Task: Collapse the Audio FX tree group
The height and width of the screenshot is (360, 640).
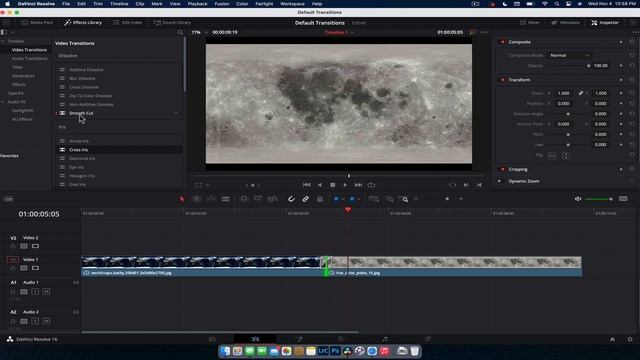Action: tap(3, 102)
